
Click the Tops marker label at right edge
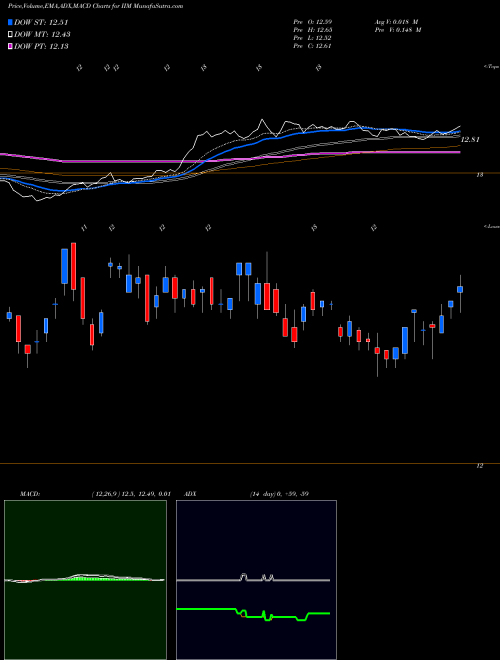coord(492,67)
